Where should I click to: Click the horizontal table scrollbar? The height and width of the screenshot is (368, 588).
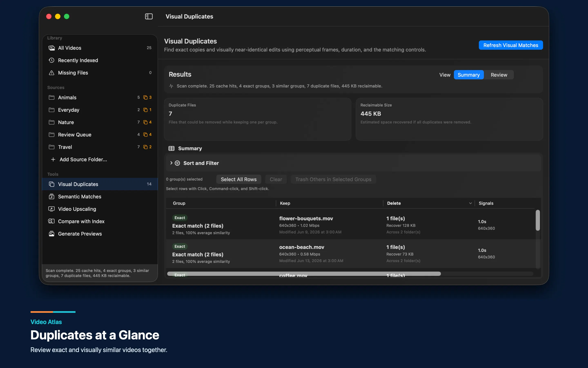pyautogui.click(x=304, y=274)
